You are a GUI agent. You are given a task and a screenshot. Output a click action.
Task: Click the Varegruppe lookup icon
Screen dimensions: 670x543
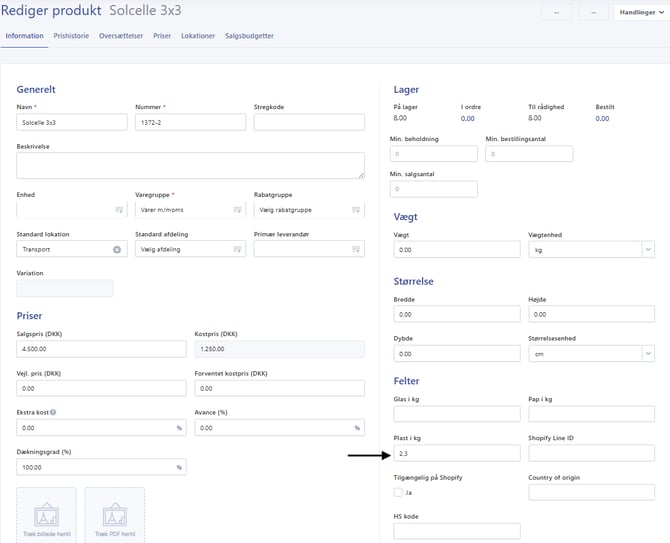(x=238, y=210)
